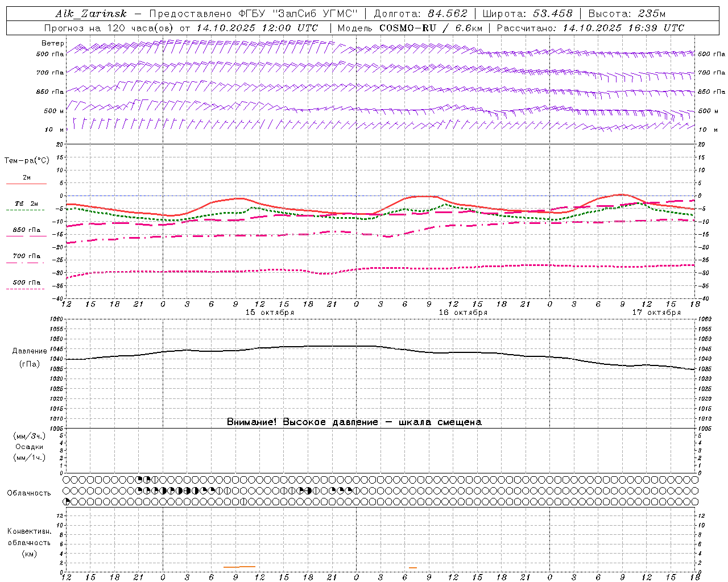728x582 pixels.
Task: Click the "700 гПа" temperature legend entry
Action: tap(26, 256)
